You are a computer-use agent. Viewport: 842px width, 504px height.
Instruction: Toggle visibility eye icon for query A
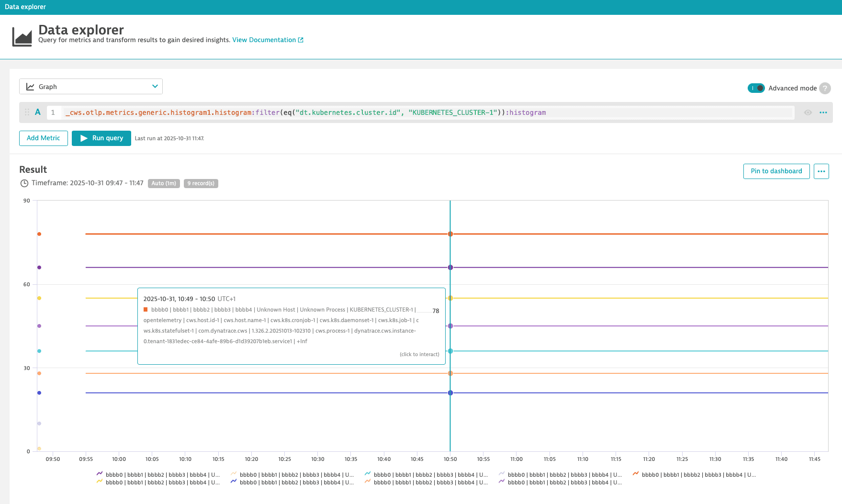click(x=808, y=112)
